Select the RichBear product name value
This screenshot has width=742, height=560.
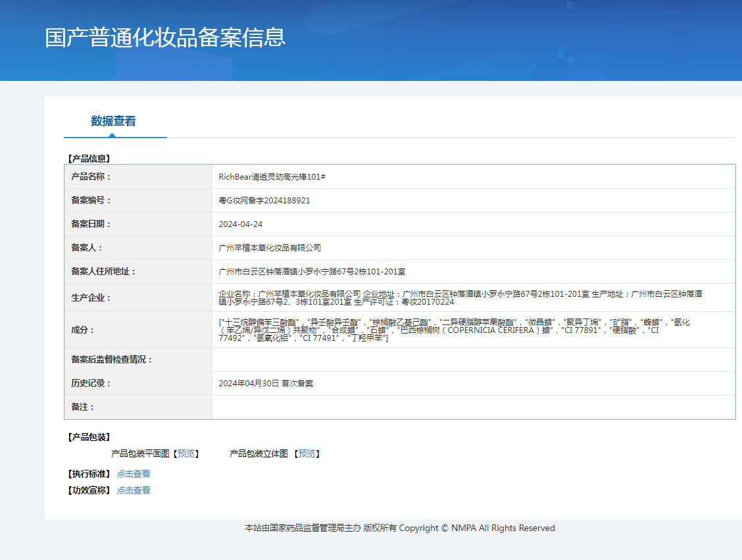pos(272,177)
